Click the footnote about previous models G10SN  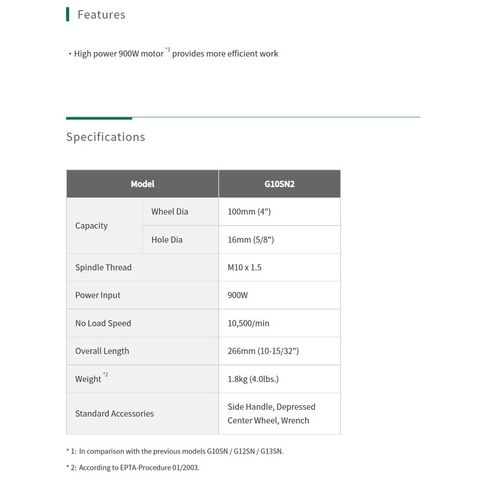coord(175,451)
